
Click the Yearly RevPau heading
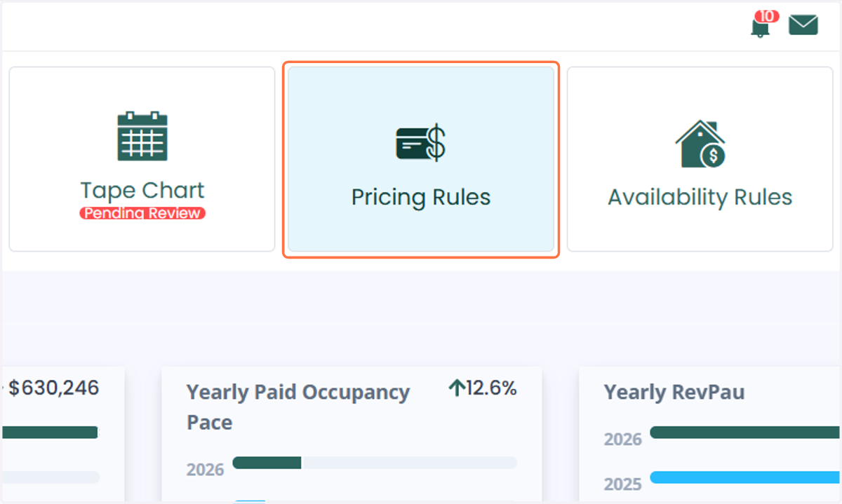click(x=674, y=393)
